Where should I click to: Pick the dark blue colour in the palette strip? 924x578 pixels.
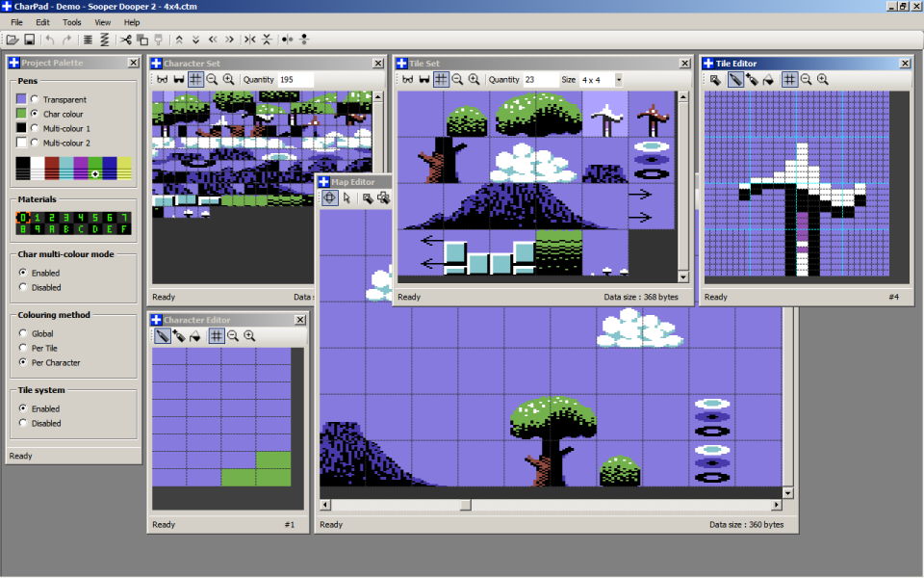110,168
